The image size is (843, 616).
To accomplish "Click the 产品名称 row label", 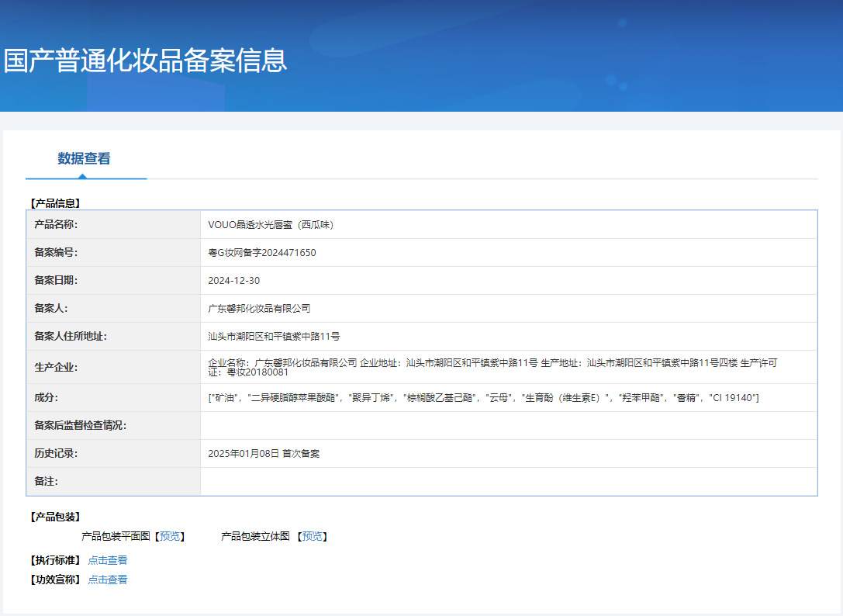I will (x=56, y=225).
